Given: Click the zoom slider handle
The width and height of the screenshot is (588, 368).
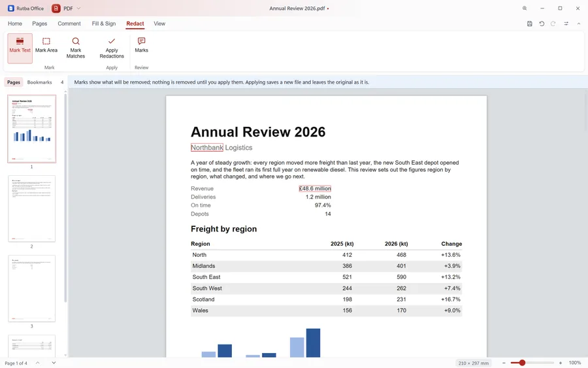Looking at the screenshot, I should coord(522,363).
